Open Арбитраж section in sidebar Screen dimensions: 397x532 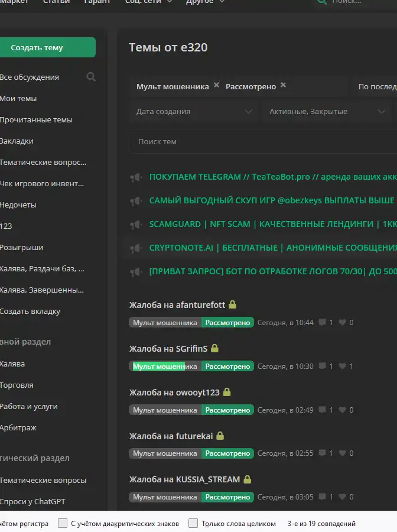click(18, 427)
